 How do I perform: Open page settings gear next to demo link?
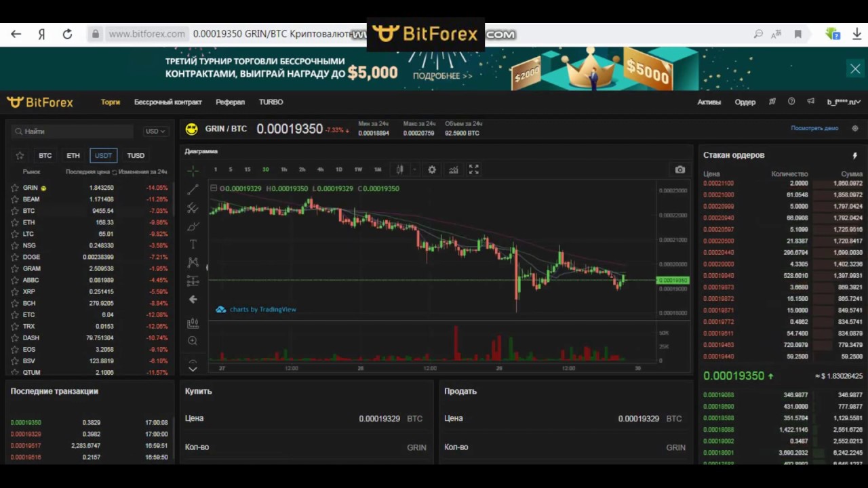[855, 128]
